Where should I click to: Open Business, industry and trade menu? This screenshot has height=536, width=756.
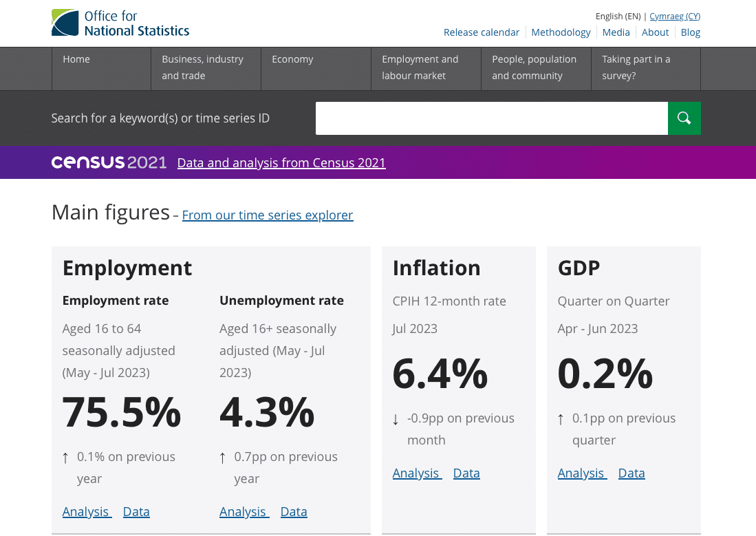point(206,69)
